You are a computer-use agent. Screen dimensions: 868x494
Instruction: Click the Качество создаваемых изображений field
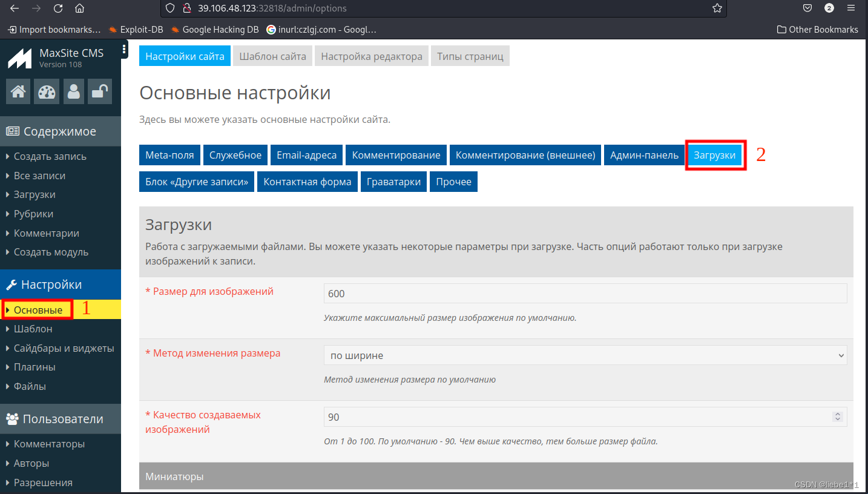tap(585, 417)
